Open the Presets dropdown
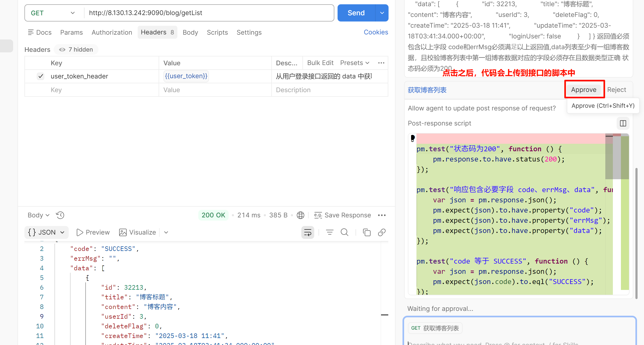The image size is (644, 345). point(355,63)
